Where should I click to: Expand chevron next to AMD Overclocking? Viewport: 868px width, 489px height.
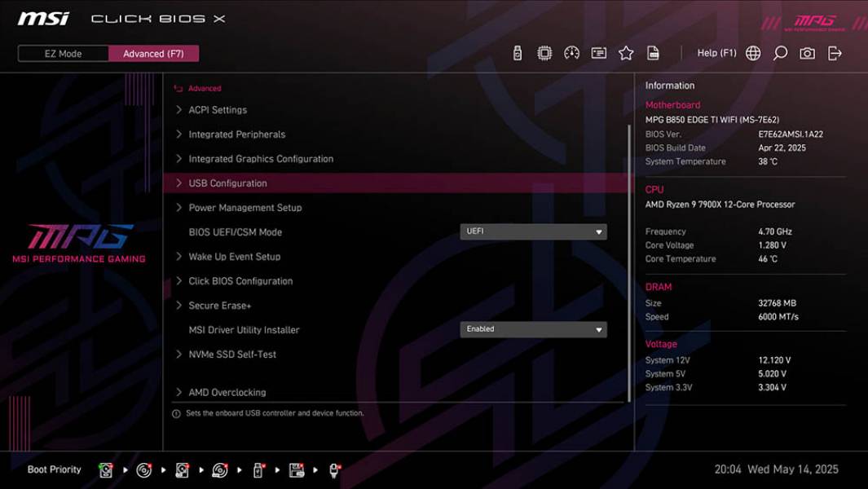178,392
